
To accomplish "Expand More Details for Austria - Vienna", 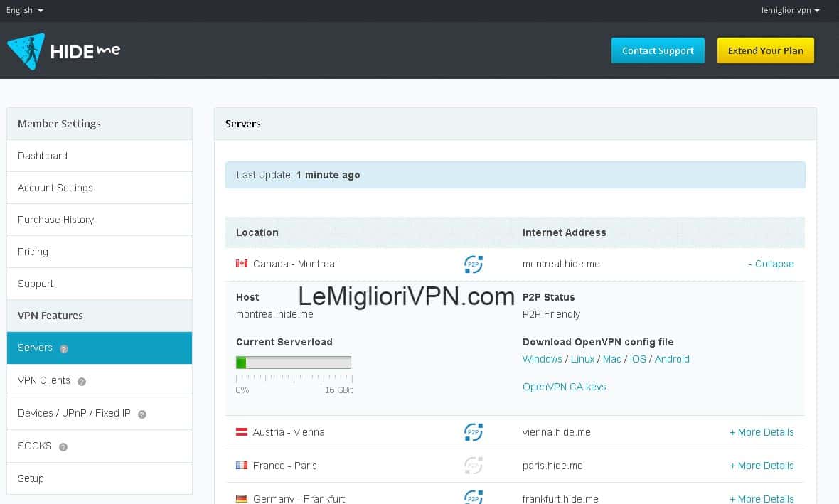I will pyautogui.click(x=761, y=432).
